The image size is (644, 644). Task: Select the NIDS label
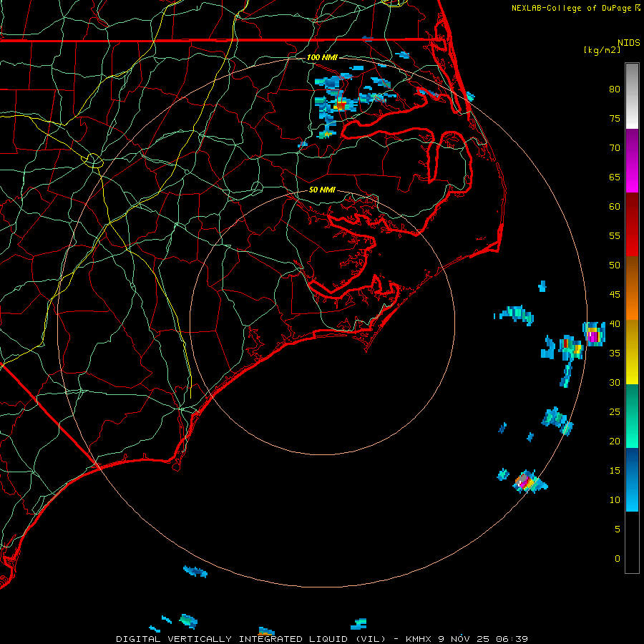pyautogui.click(x=629, y=42)
